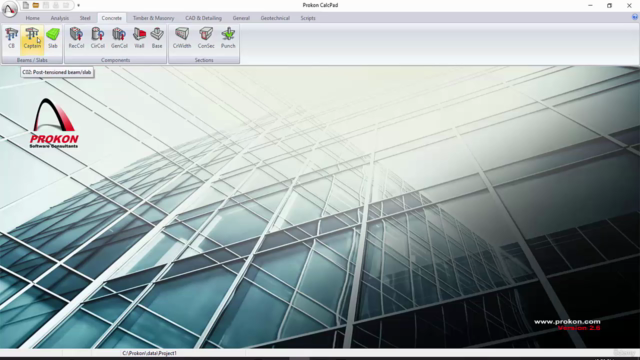The width and height of the screenshot is (640, 360).
Task: Open the RecCol rectangular column module
Action: coord(76,38)
